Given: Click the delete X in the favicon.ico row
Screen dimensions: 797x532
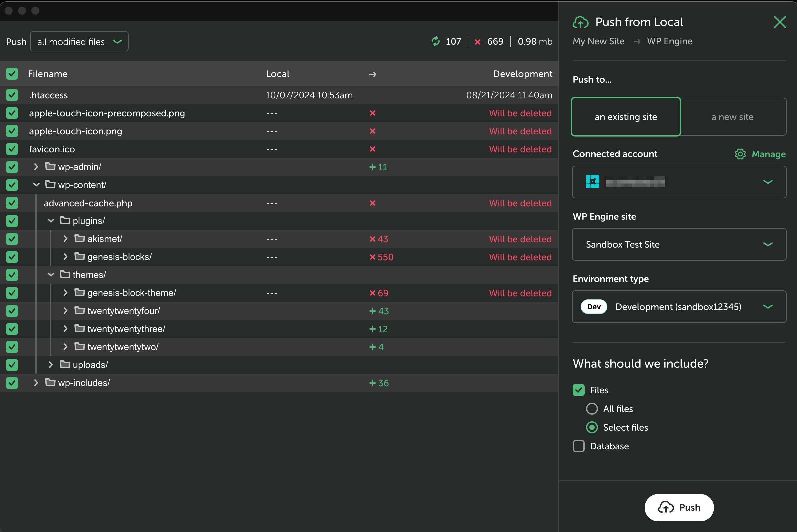Looking at the screenshot, I should pos(373,149).
